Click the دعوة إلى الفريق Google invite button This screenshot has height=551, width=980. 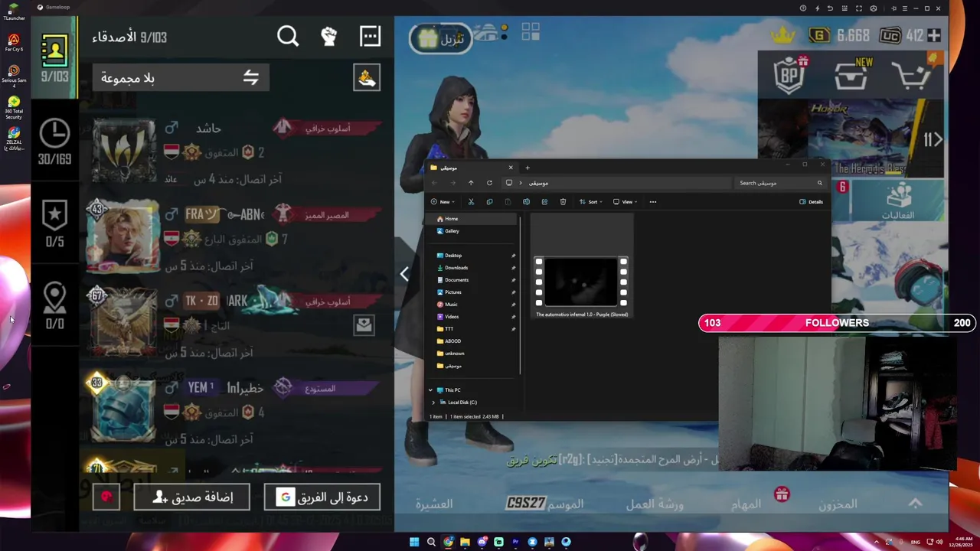click(x=322, y=497)
